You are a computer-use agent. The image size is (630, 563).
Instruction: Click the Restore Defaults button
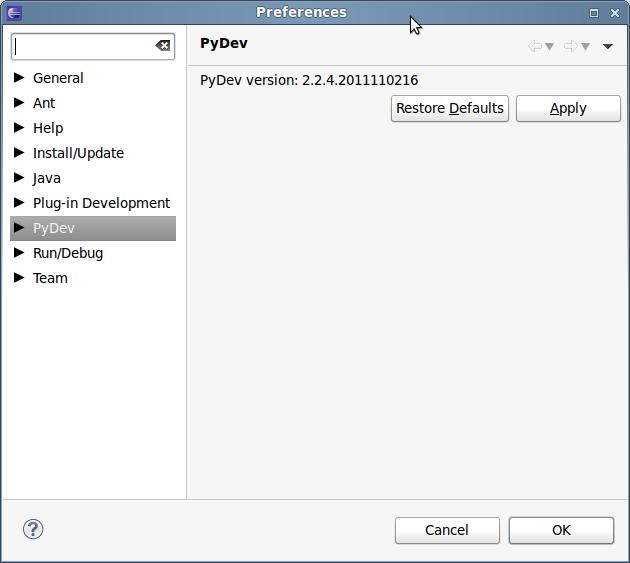click(450, 109)
